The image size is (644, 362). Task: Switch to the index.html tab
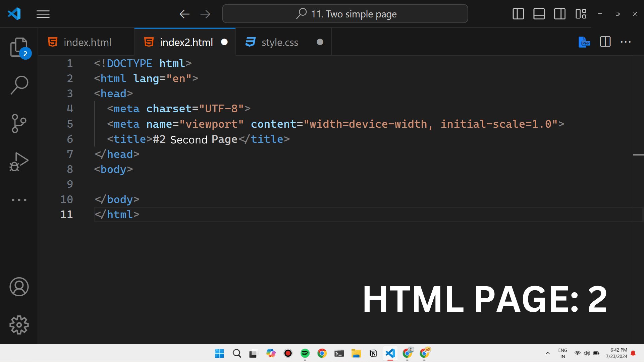pyautogui.click(x=86, y=42)
